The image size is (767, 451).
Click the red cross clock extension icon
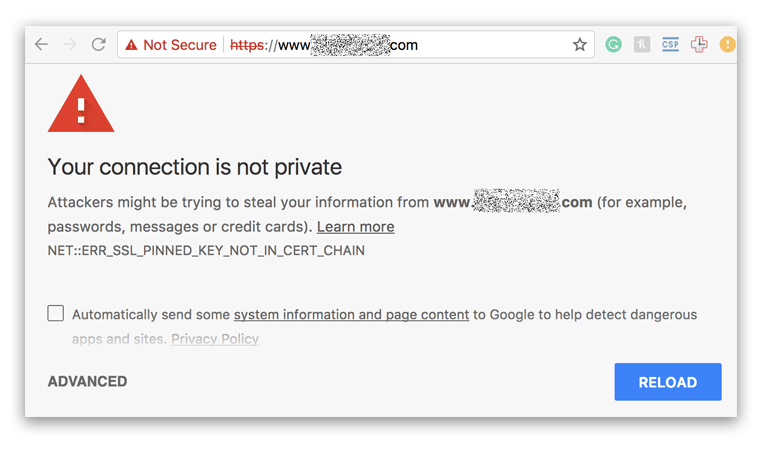pyautogui.click(x=699, y=45)
